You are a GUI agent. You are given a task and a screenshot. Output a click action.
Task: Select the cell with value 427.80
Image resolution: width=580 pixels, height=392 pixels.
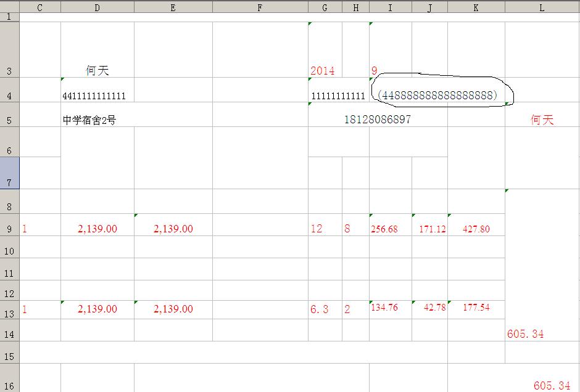[x=476, y=229]
